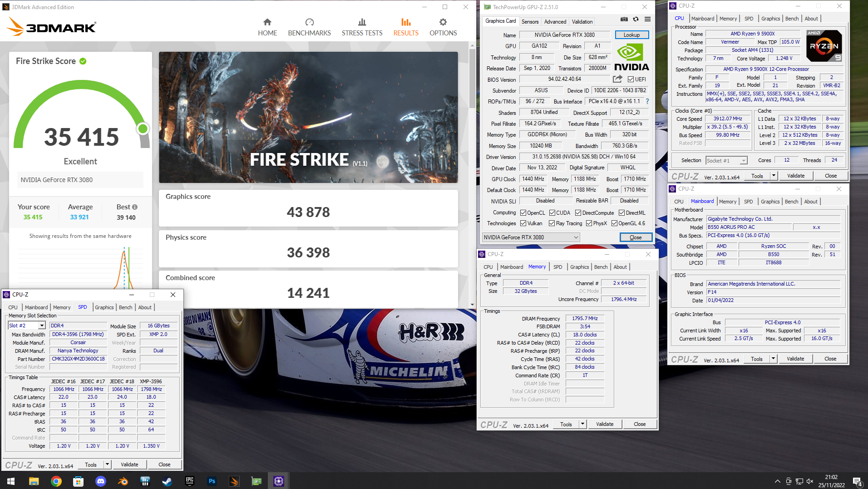This screenshot has height=489, width=868.
Task: Click Close button in GPU-Z
Action: 636,237
